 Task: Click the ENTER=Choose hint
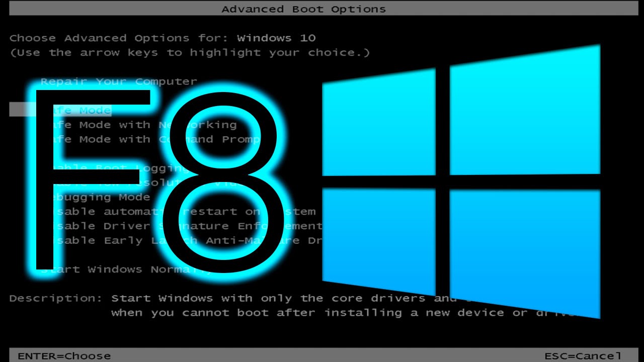pyautogui.click(x=64, y=356)
